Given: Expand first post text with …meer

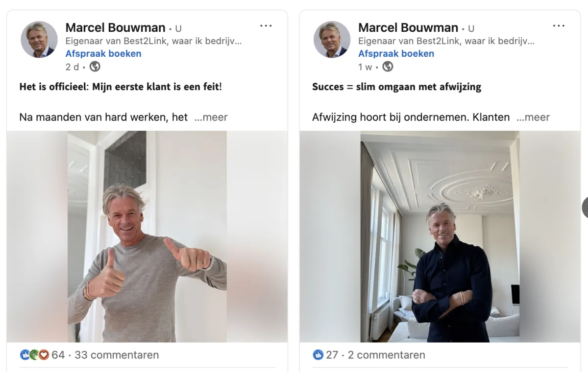Looking at the screenshot, I should [x=211, y=117].
